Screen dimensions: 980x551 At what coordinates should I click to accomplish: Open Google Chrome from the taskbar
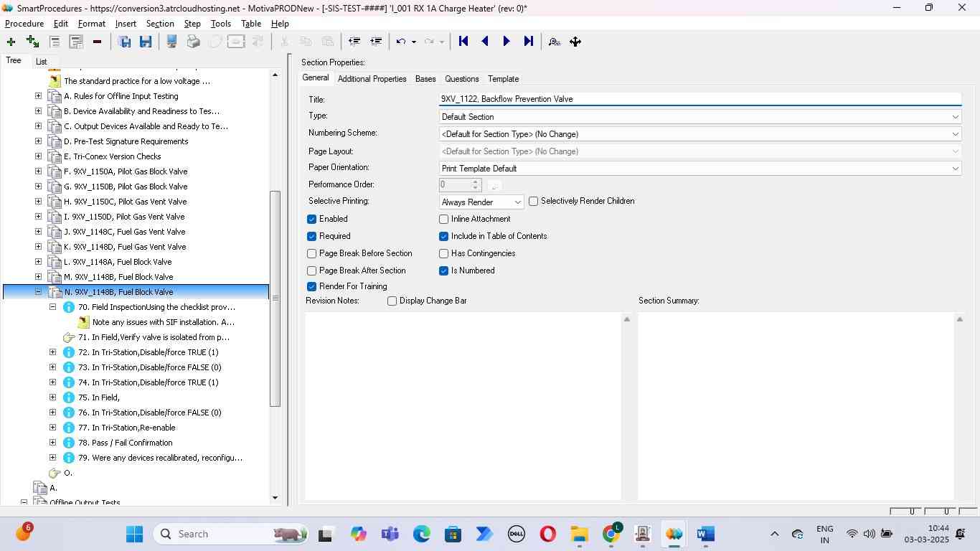click(611, 534)
